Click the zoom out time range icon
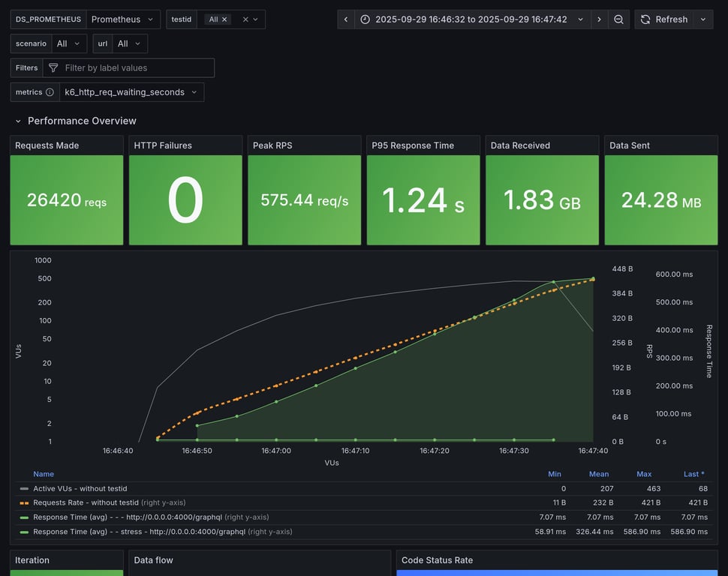This screenshot has width=728, height=576. pyautogui.click(x=618, y=19)
